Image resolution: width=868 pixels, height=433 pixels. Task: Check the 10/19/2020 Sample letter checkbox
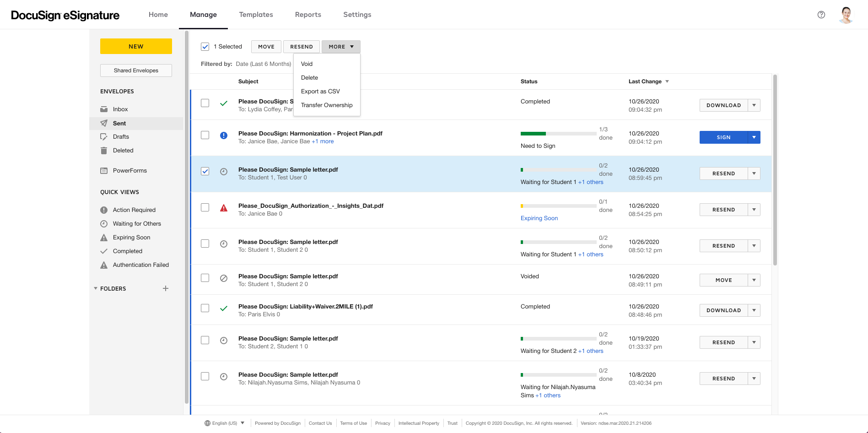[205, 340]
